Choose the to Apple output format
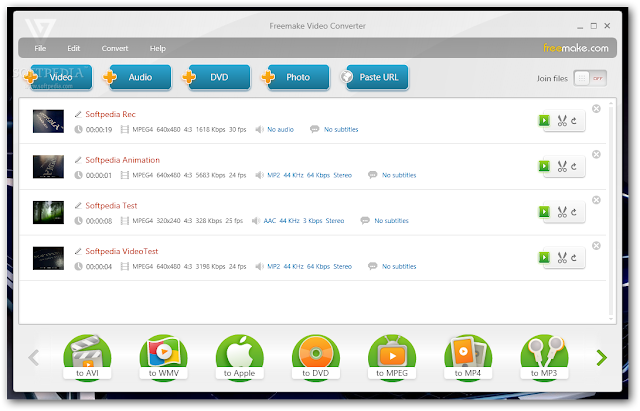This screenshot has width=640, height=411. pos(239,358)
